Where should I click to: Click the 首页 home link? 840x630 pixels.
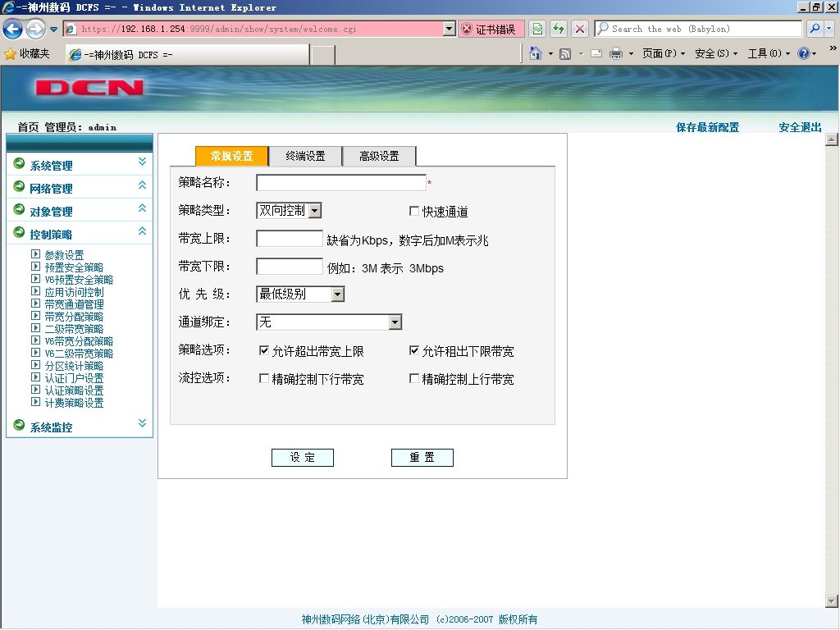(28, 127)
